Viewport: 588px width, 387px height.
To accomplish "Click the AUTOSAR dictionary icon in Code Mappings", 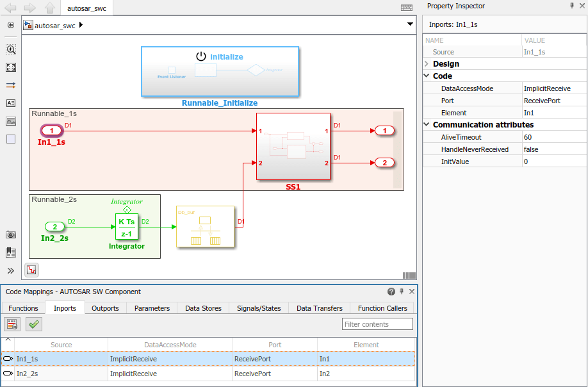I will (12, 324).
